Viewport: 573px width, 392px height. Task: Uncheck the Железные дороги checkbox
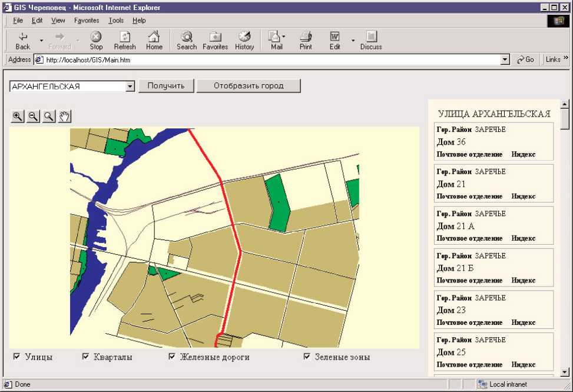[173, 356]
